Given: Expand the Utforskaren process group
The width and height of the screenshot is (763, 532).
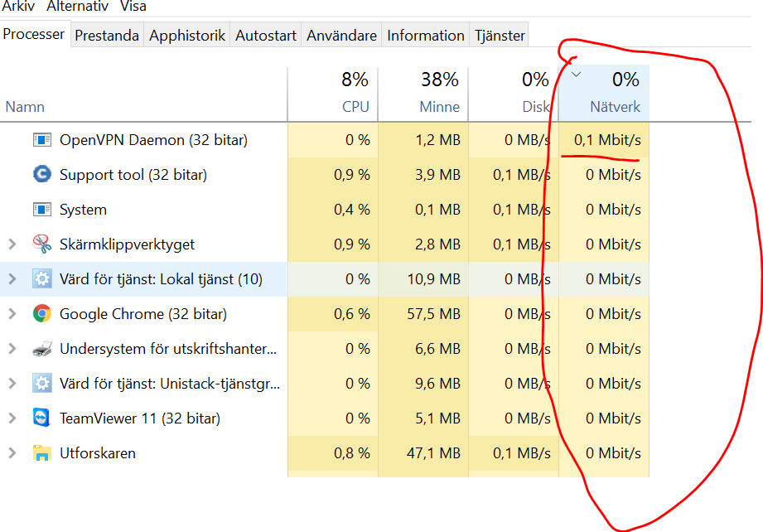Looking at the screenshot, I should [12, 453].
